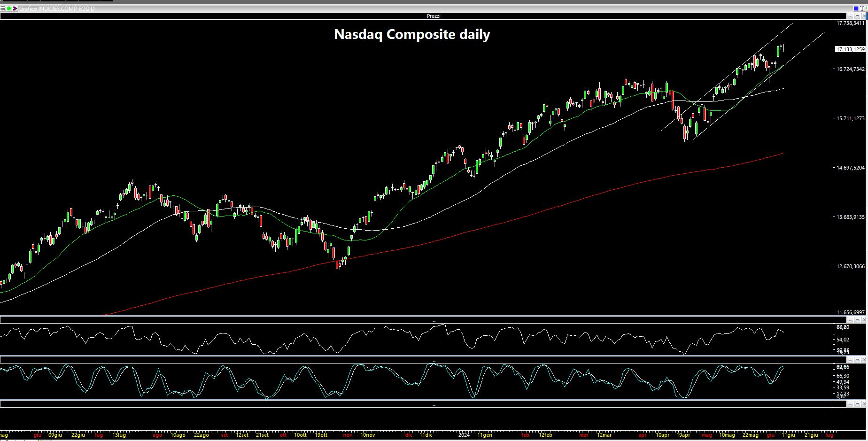This screenshot has height=441, width=868.
Task: Click the 19ott date label on time axis
Action: pos(321,435)
